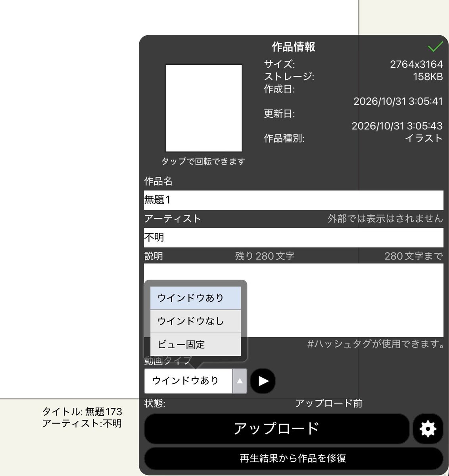Click the 残り280文字 counter
Screen dimensions: 449x476
point(265,256)
